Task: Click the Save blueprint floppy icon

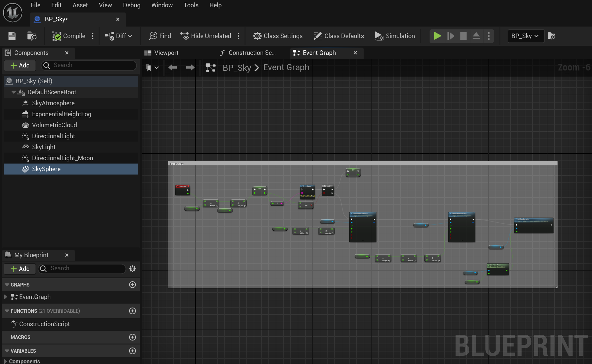Action: (x=12, y=36)
